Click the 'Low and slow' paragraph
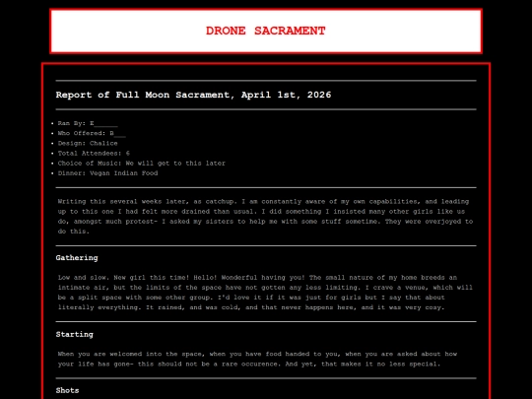 tap(265, 293)
